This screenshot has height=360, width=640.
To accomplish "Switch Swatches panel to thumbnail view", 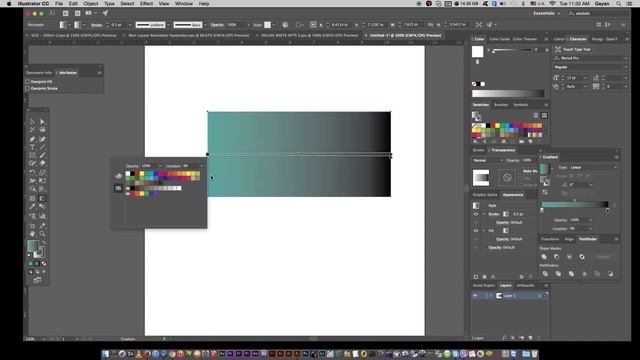I will coord(544,116).
